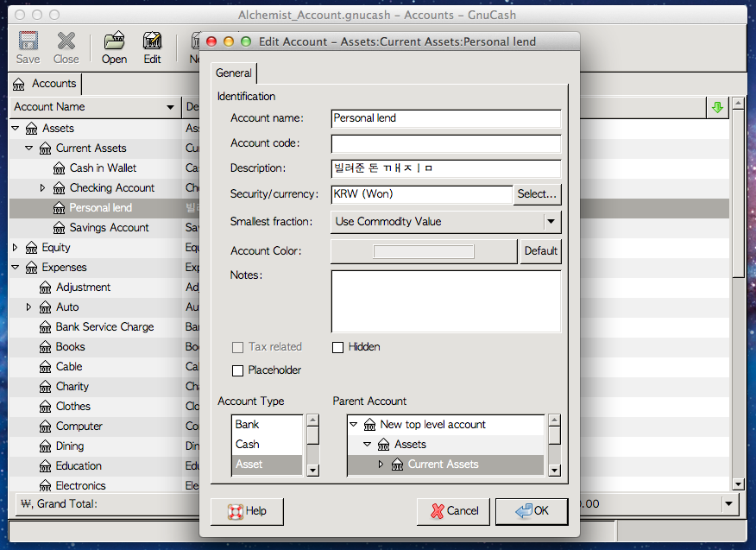Image resolution: width=756 pixels, height=550 pixels.
Task: Click the green down arrow column chooser
Action: click(717, 107)
